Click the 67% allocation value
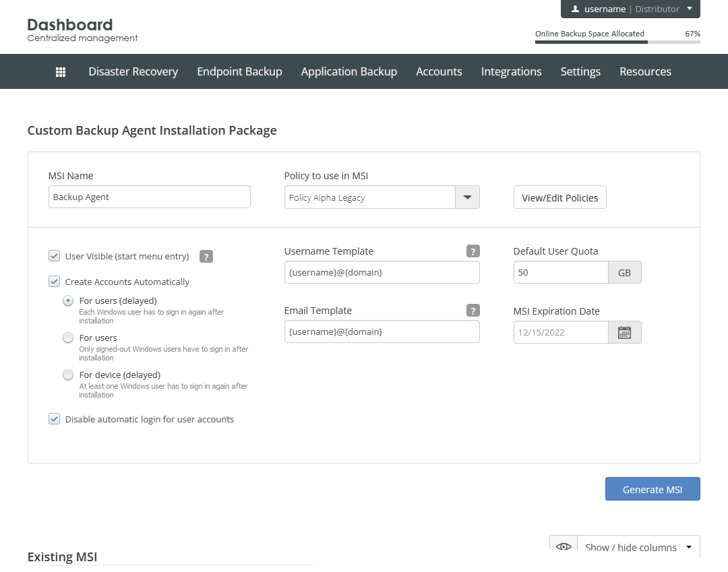 (x=692, y=34)
